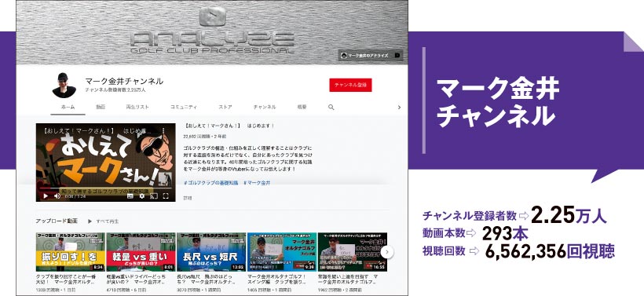The height and width of the screenshot is (296, 644).
Task: Search the channel with the magnifier icon
Action: pos(331,107)
